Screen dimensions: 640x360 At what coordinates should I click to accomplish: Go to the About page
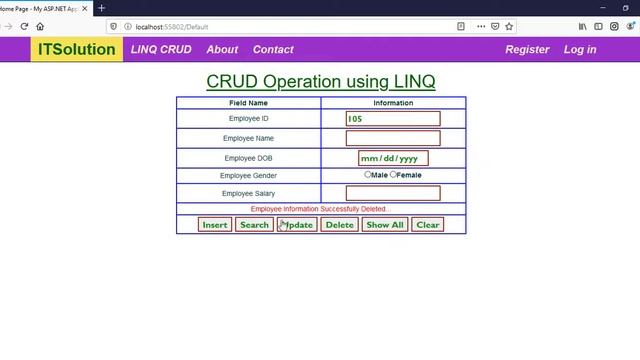coord(222,49)
